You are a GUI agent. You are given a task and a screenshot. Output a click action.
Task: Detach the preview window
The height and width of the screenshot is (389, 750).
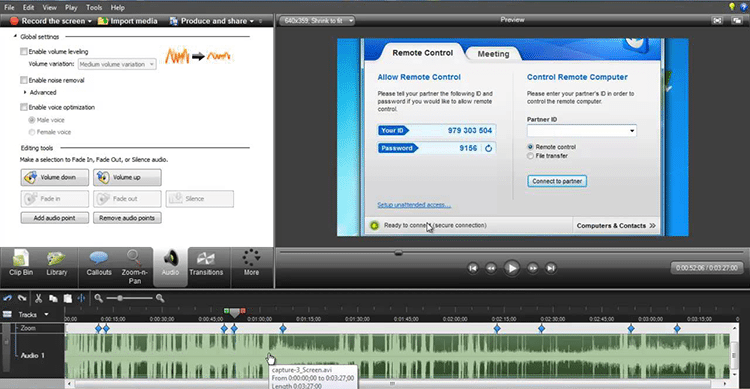[737, 21]
